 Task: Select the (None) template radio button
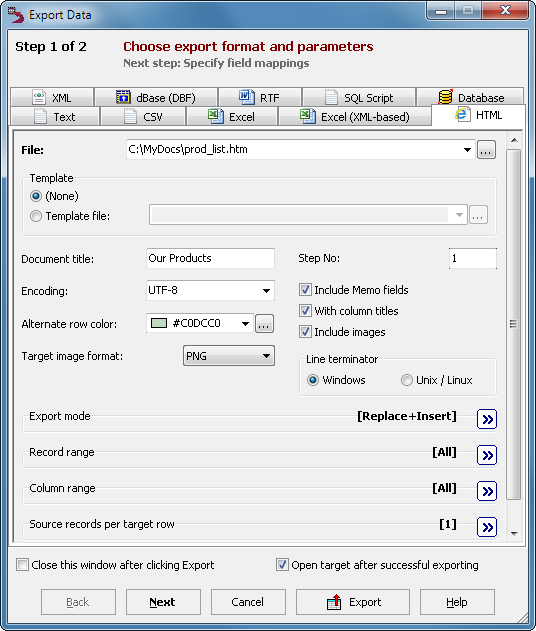[x=36, y=196]
